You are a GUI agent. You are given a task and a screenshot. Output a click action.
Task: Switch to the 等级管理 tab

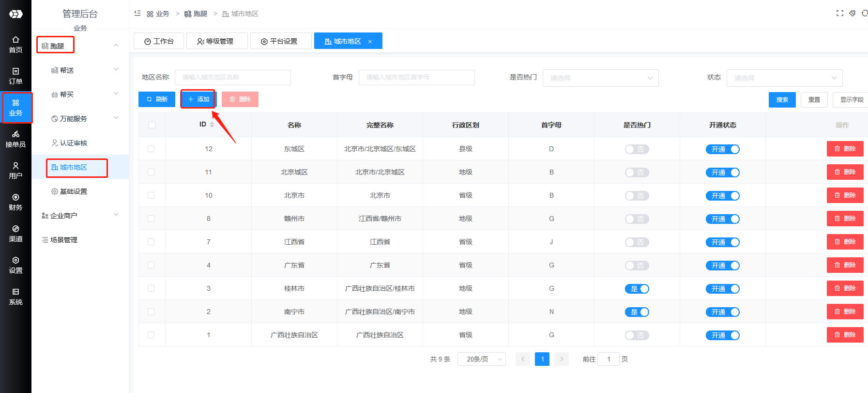tap(217, 41)
